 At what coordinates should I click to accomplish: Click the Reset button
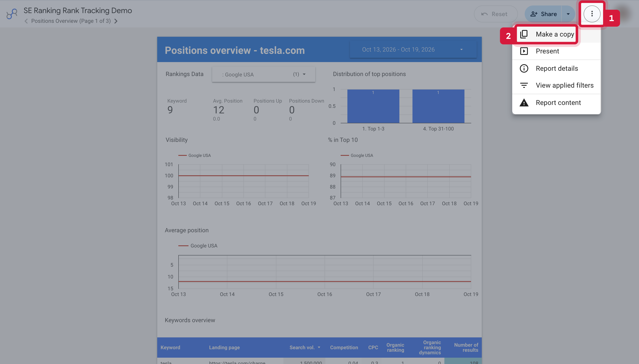pos(496,14)
